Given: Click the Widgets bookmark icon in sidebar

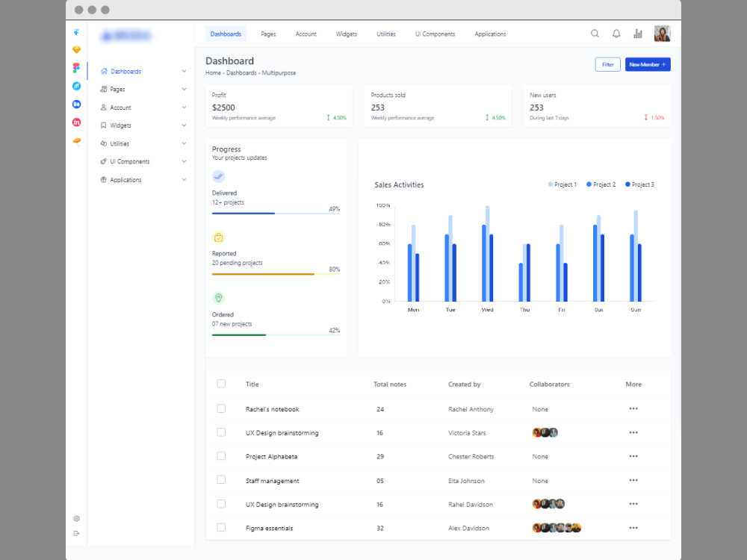Looking at the screenshot, I should click(103, 125).
